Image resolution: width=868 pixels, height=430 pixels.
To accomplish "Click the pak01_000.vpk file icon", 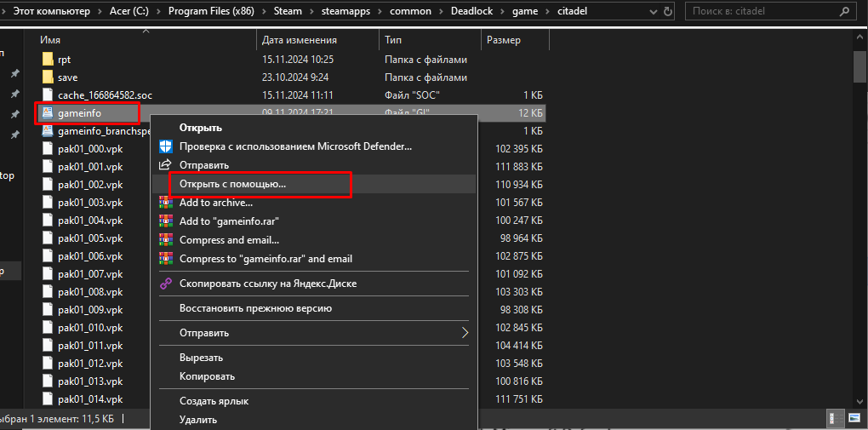I will [x=48, y=148].
